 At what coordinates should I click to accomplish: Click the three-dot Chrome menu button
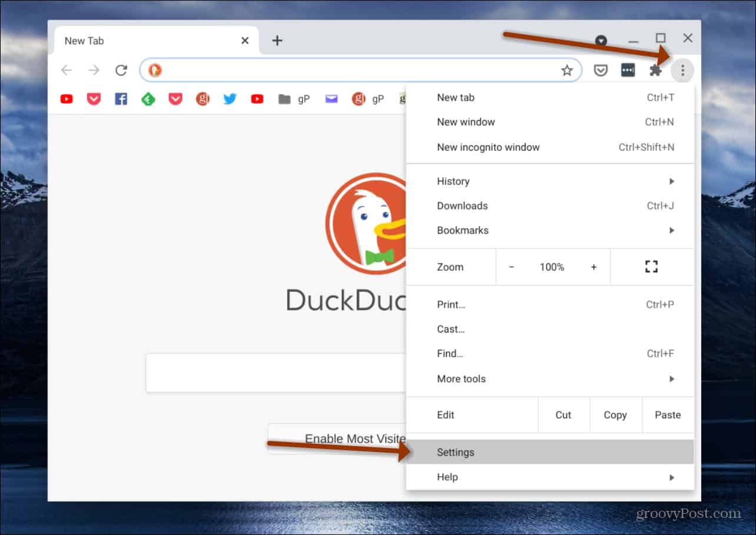coord(682,71)
